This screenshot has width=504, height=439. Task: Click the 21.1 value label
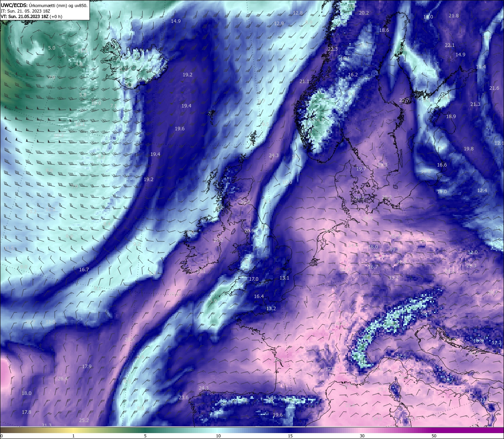click(x=304, y=82)
